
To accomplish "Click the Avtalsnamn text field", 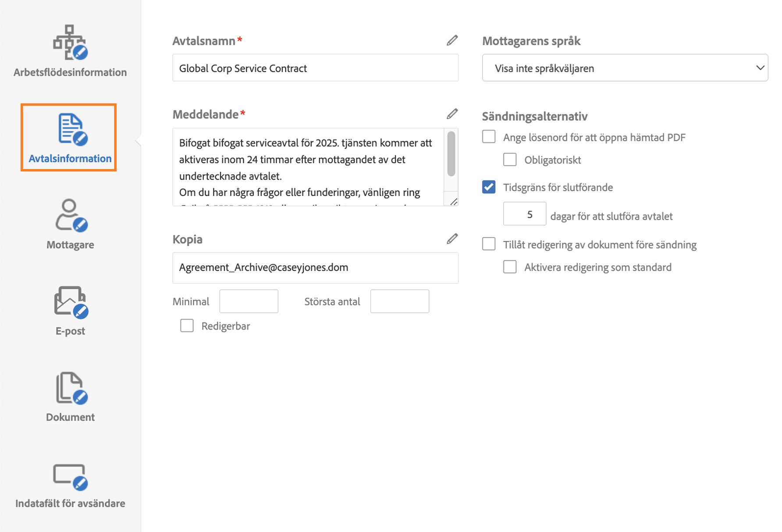I will 316,67.
